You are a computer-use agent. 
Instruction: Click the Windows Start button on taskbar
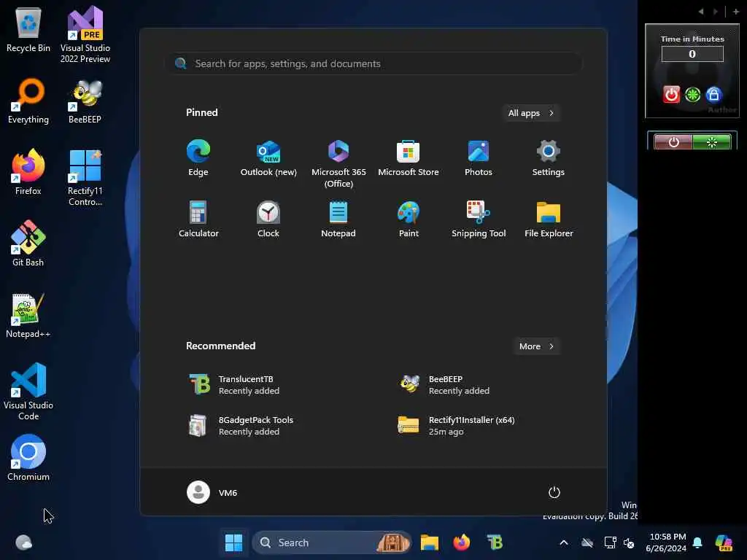coord(233,542)
